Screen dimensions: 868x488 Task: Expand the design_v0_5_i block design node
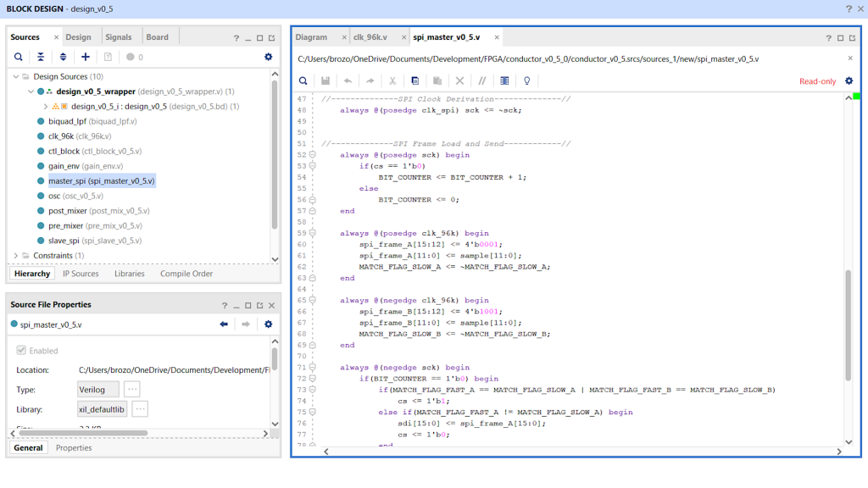pos(45,107)
